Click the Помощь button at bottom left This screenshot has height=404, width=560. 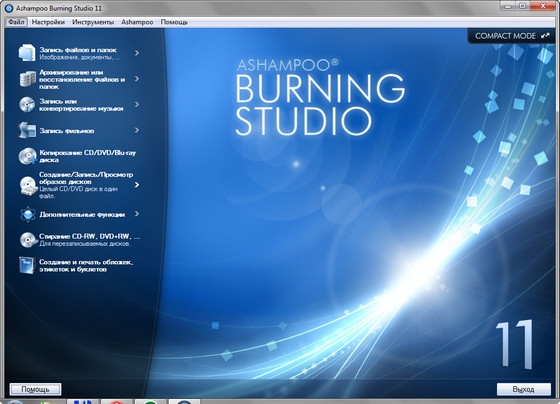35,389
